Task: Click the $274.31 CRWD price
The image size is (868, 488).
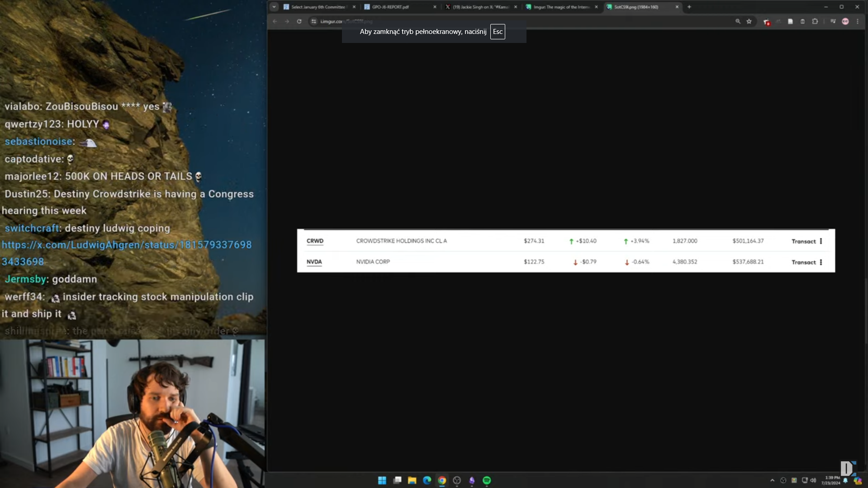Action: [x=534, y=241]
